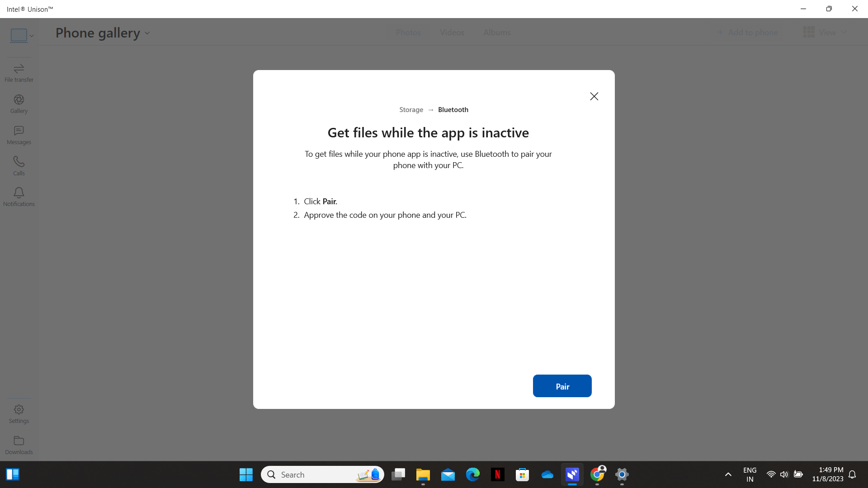
Task: Click the Storage breadcrumb step
Action: pos(411,110)
